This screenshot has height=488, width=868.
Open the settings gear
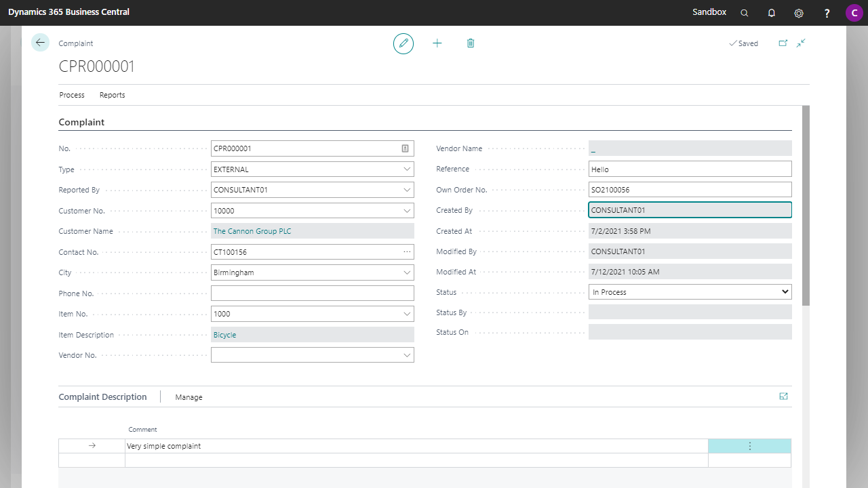[798, 12]
